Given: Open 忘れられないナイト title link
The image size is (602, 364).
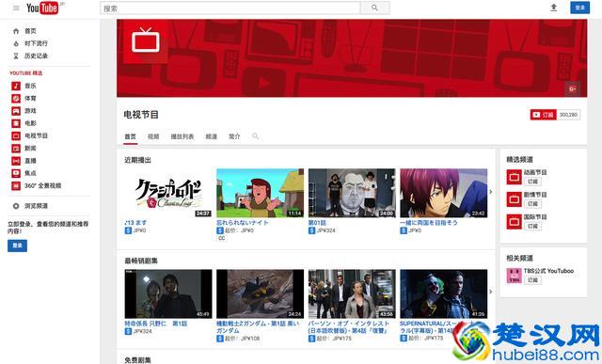Looking at the screenshot, I should [x=243, y=223].
